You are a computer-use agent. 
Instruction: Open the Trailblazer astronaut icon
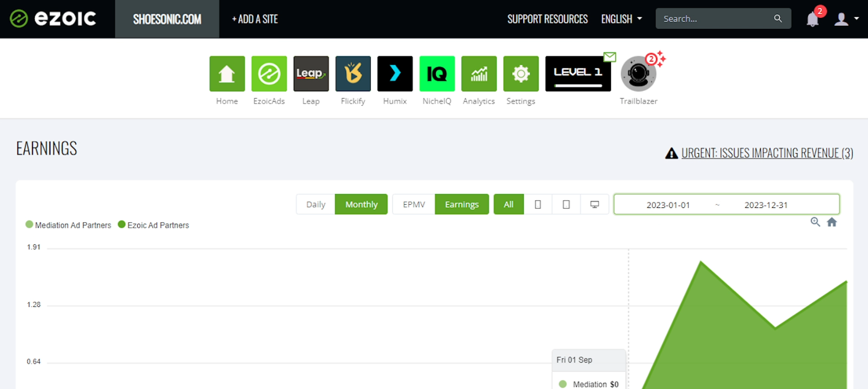[x=638, y=74]
